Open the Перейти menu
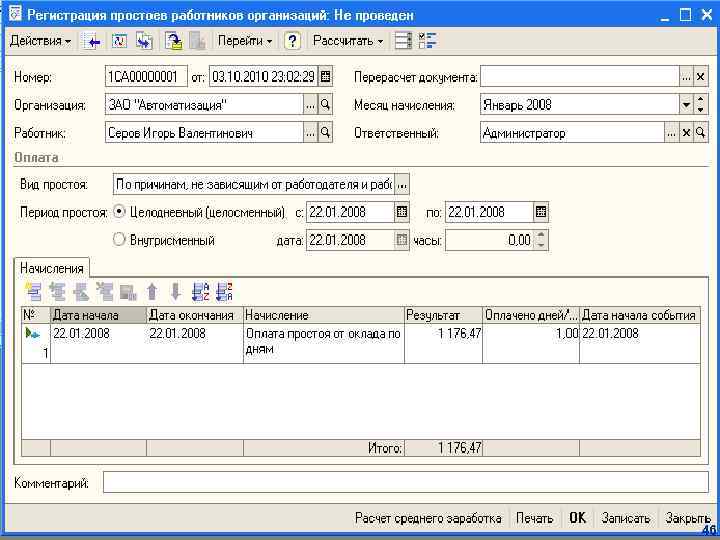 [x=244, y=41]
